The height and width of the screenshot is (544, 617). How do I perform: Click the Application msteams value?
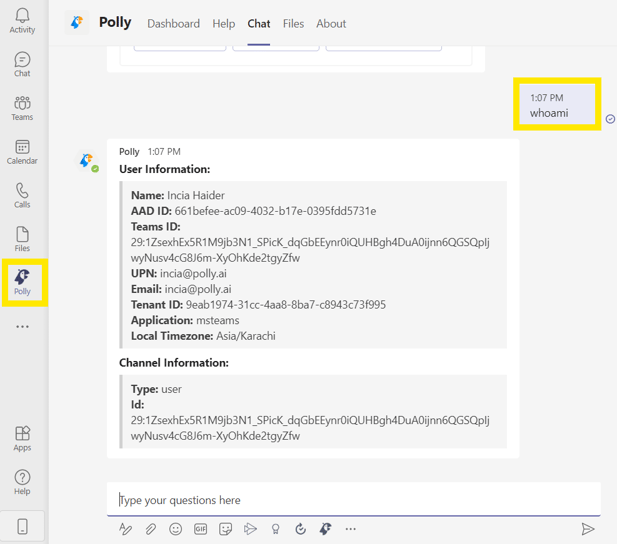218,320
